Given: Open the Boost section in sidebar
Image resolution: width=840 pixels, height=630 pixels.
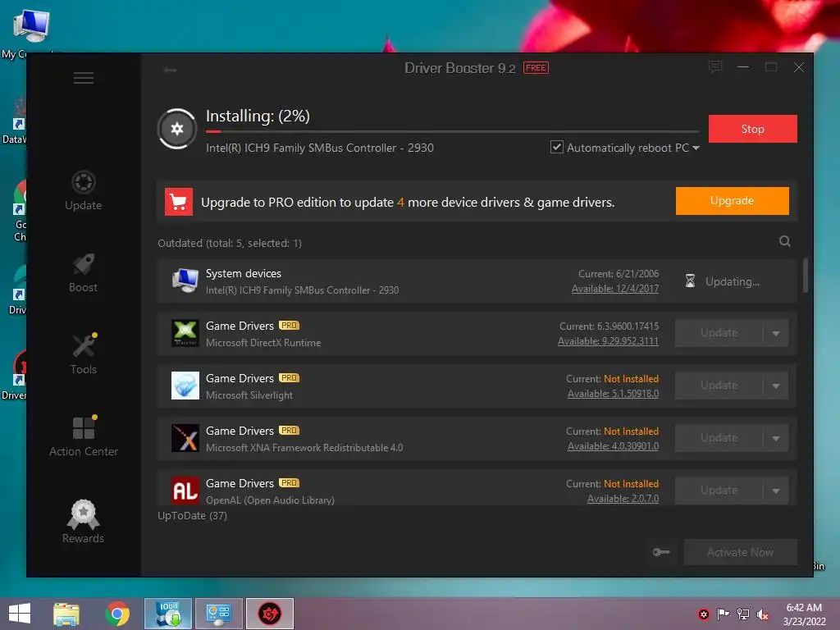Looking at the screenshot, I should [84, 272].
